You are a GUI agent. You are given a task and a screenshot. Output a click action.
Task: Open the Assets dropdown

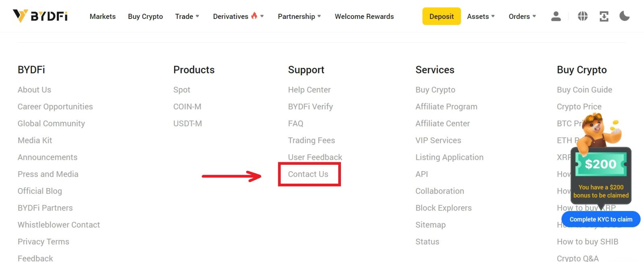tap(480, 16)
